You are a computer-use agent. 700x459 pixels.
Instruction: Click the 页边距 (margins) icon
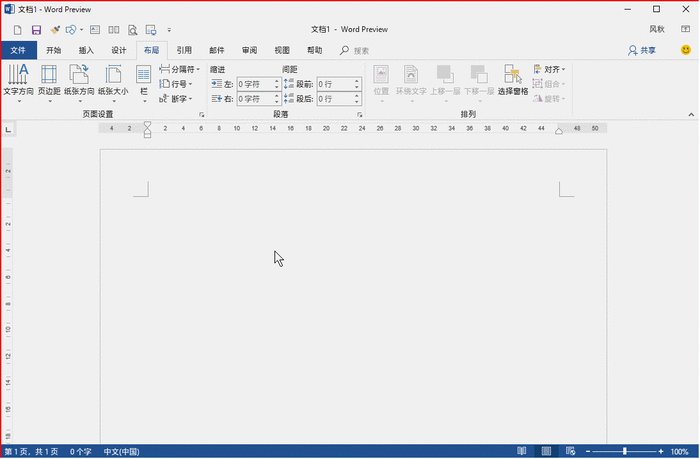coord(49,80)
